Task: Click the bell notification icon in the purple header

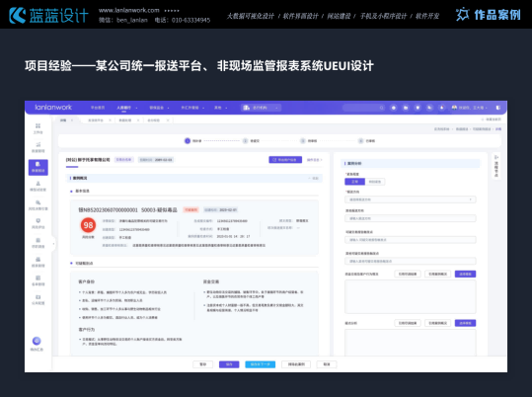Action: point(442,108)
